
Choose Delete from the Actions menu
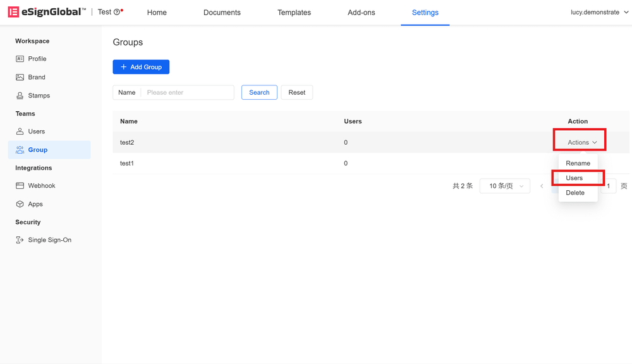coord(575,193)
